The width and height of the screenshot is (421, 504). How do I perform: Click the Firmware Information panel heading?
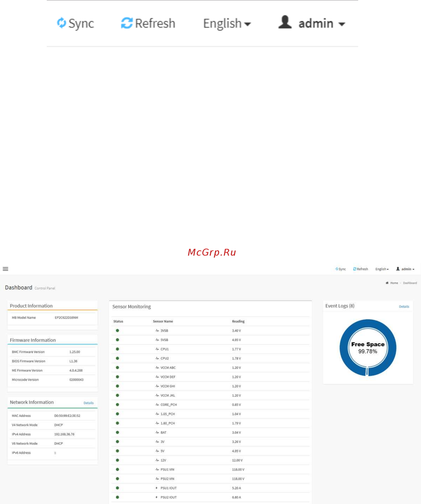coord(33,340)
